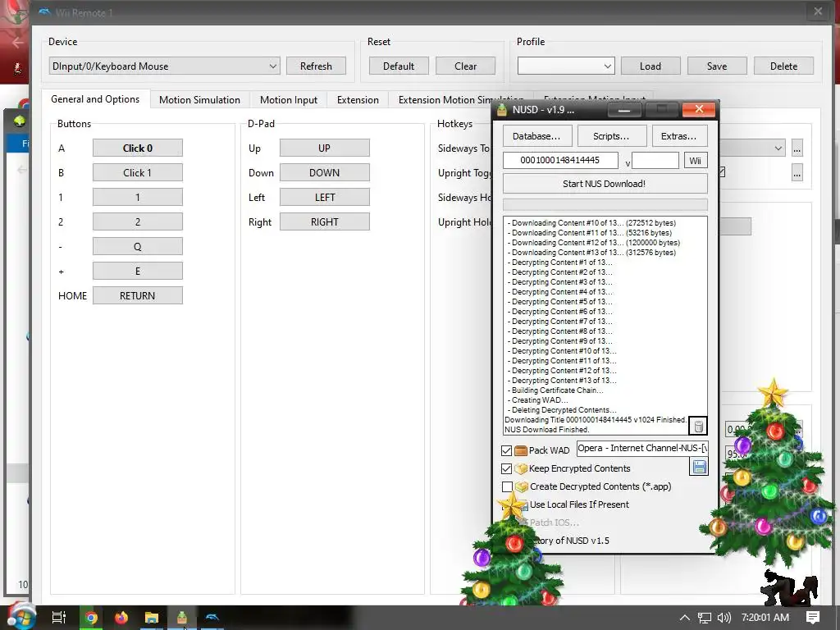Click the HOME mapping 'RETURN'
This screenshot has height=630, width=840.
[x=138, y=295]
